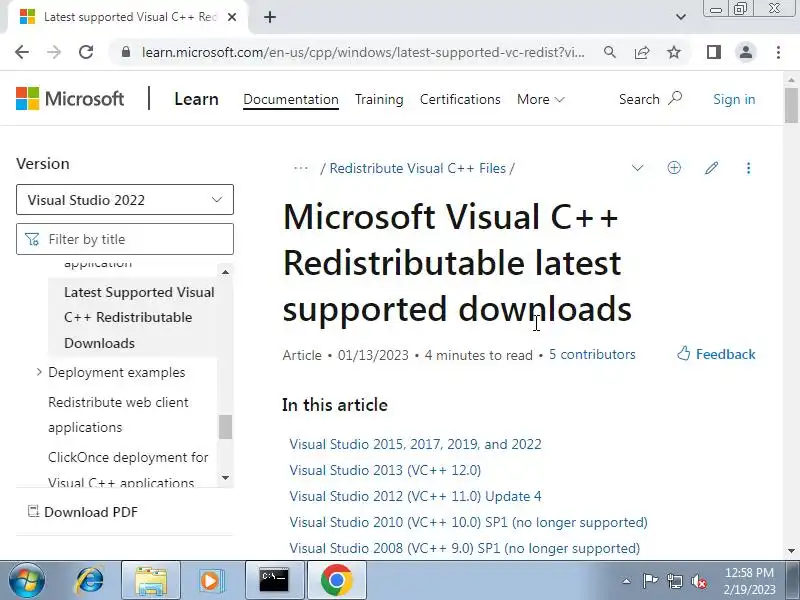Click the network tray icon
Viewport: 800px width, 600px height.
pos(674,581)
